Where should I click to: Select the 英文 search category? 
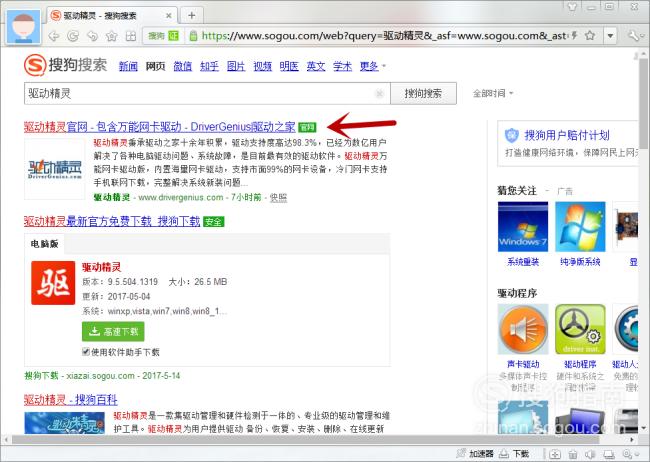(315, 66)
